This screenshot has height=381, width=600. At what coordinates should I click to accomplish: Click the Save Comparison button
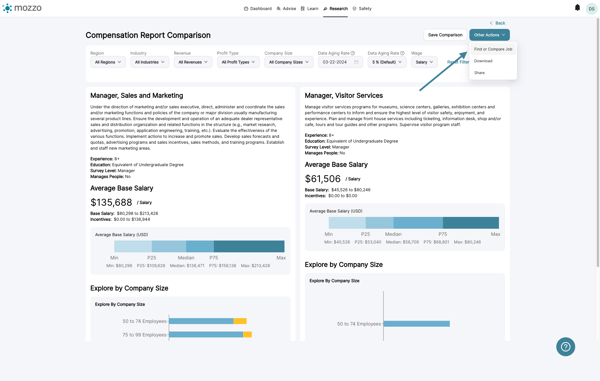(x=445, y=35)
